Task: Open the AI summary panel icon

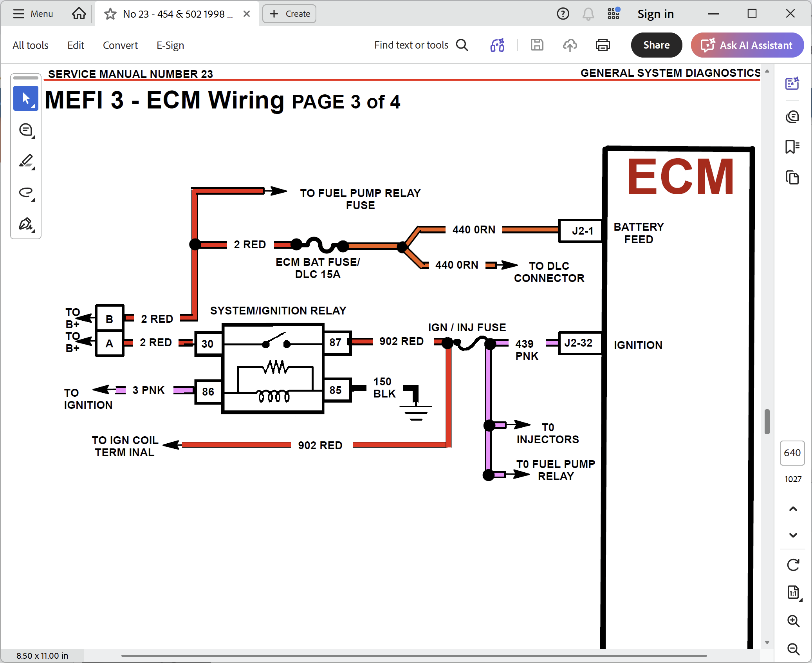Action: click(792, 83)
